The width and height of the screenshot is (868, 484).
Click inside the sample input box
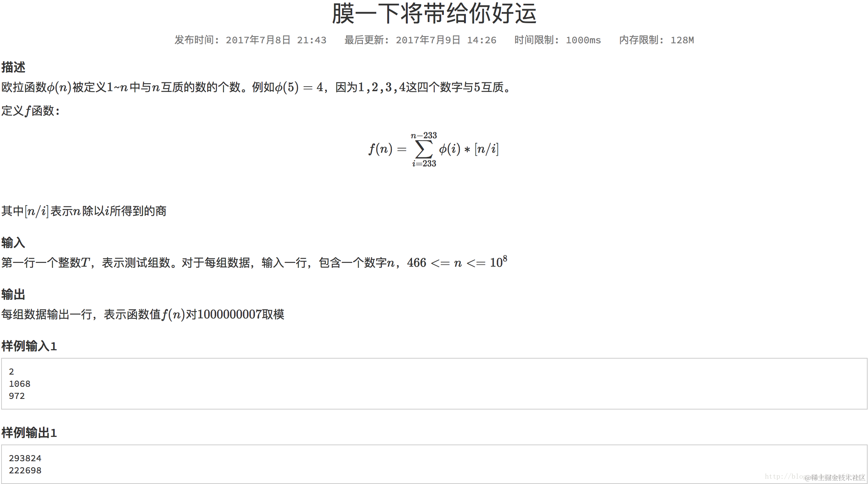click(433, 384)
